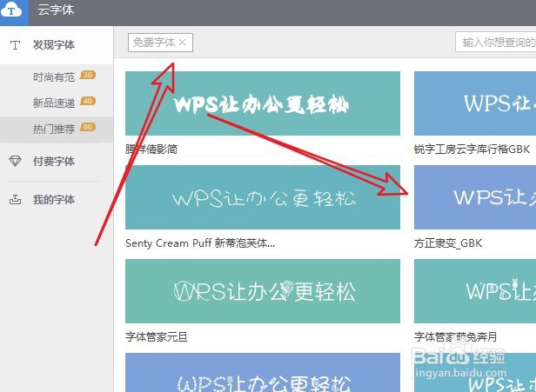The width and height of the screenshot is (536, 392).
Task: Click the 锐字工房云字库行楷GBK font name
Action: click(472, 149)
